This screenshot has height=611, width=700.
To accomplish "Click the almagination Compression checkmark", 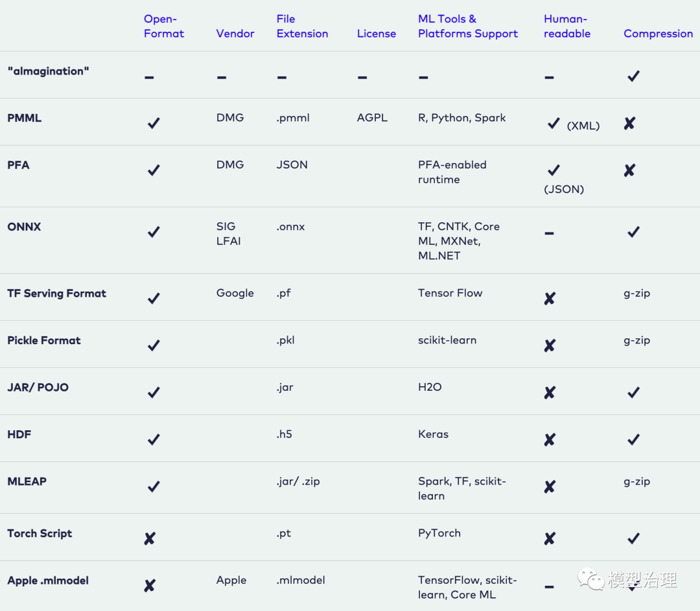I will pos(634,76).
